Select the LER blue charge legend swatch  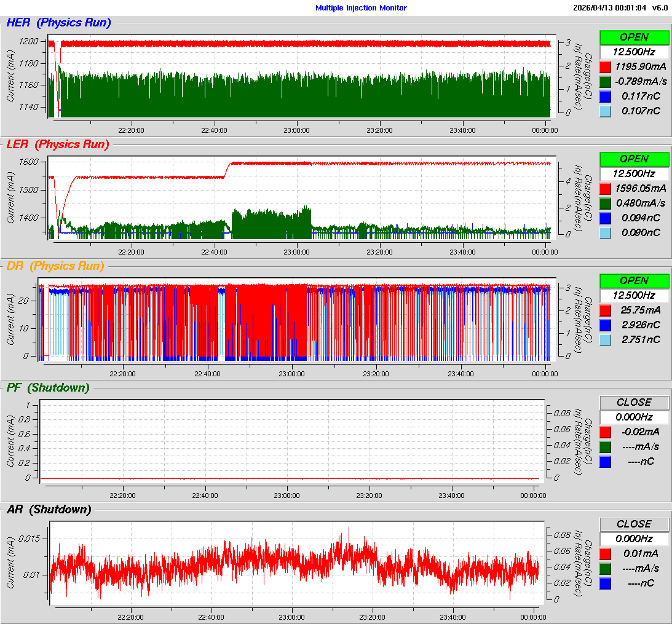click(x=605, y=218)
